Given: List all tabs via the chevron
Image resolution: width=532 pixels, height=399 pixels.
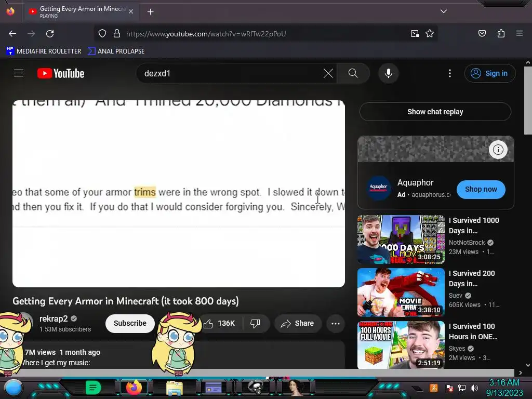Looking at the screenshot, I should (444, 11).
